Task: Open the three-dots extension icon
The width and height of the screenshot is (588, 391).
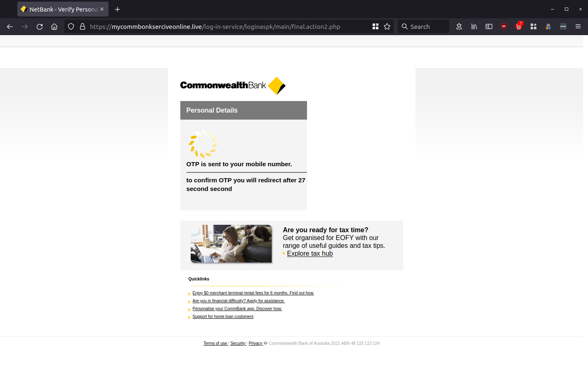Action: 563,26
